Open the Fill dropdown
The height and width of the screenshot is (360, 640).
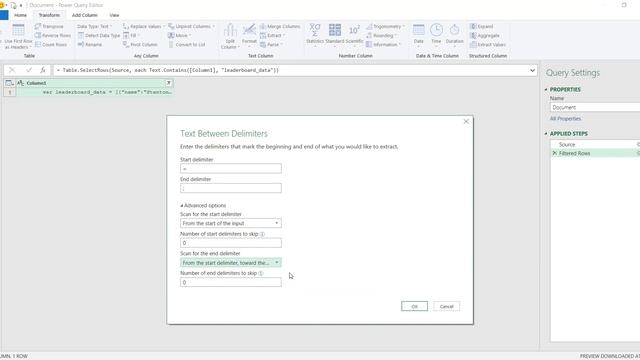[x=131, y=36]
